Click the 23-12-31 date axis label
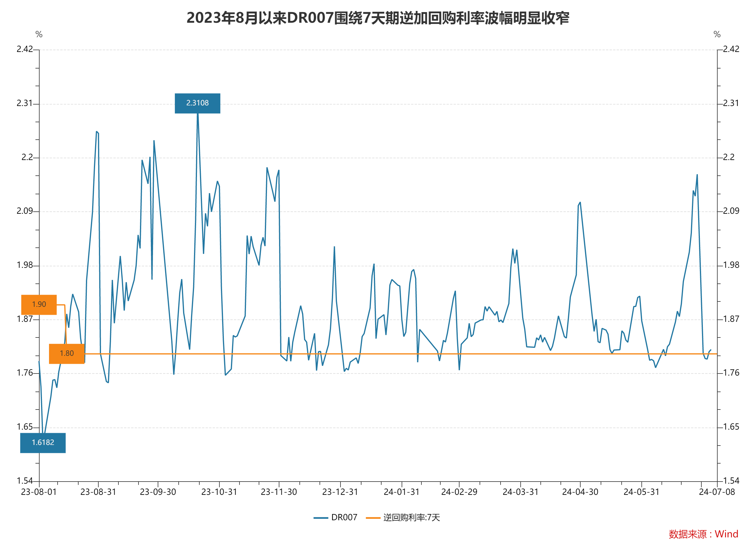756x548 pixels. 340,492
